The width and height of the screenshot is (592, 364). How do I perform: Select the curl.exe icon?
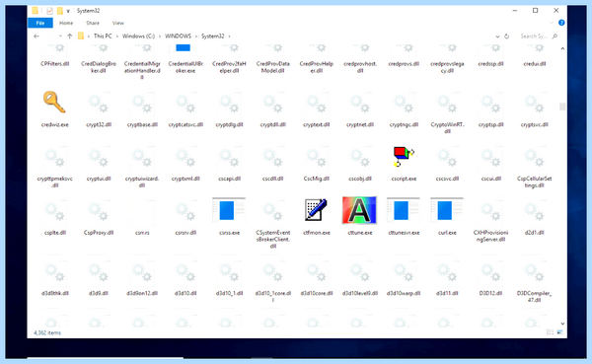pyautogui.click(x=447, y=210)
